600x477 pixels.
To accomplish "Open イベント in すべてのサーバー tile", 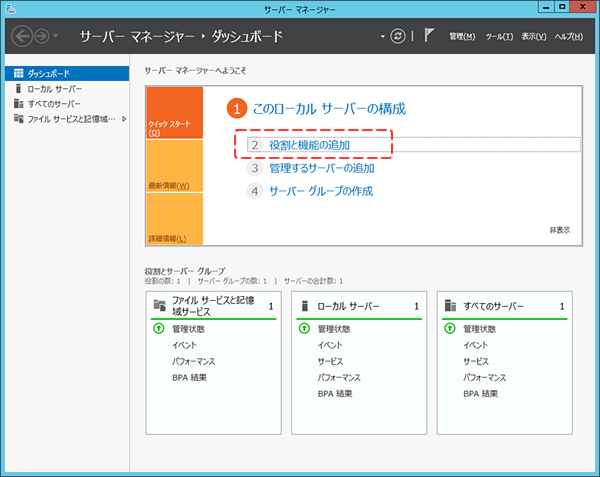I will tap(476, 345).
